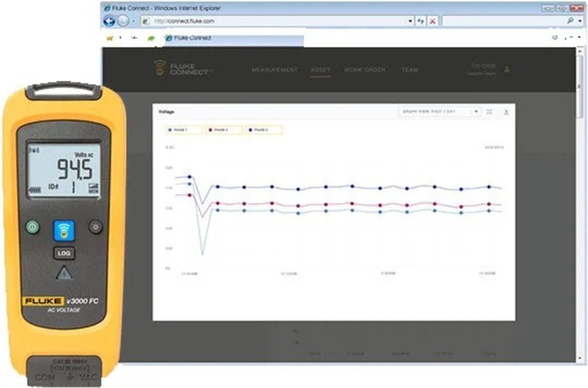
Task: Click the scroll-down arrow of the page scrollbar
Action: [x=580, y=358]
